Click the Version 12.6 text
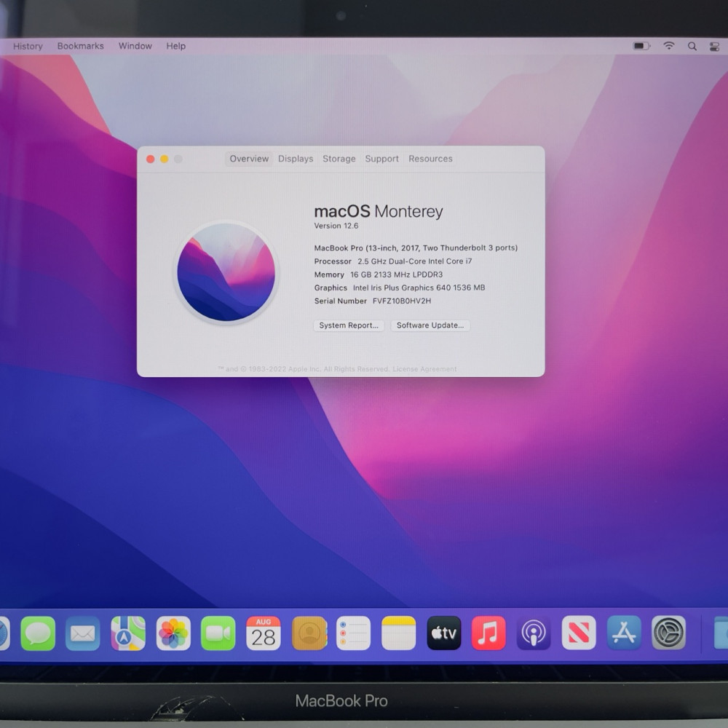The height and width of the screenshot is (728, 728). point(336,226)
